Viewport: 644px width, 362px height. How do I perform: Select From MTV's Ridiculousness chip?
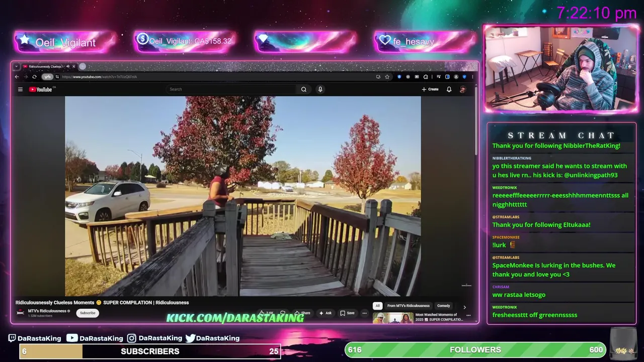coord(409,306)
